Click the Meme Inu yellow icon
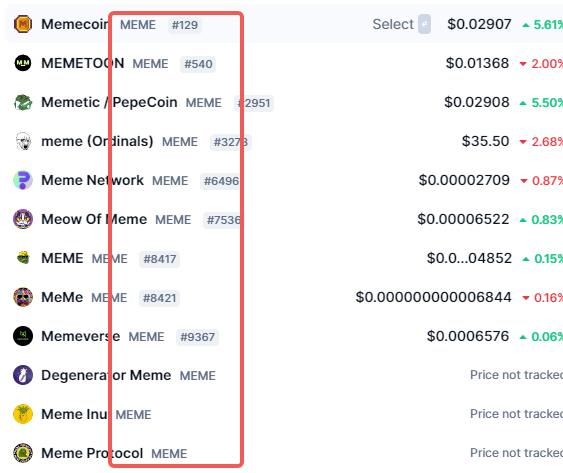Viewport: 563px width, 473px height. pos(23,414)
